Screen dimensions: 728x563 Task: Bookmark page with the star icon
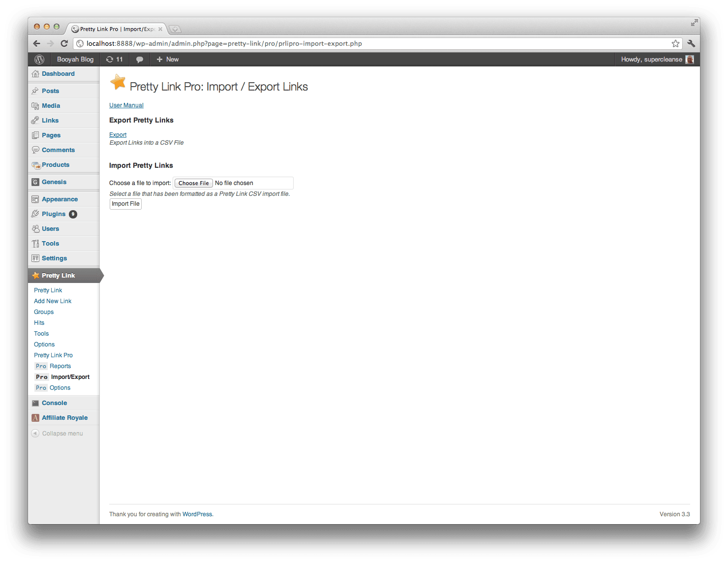point(675,43)
